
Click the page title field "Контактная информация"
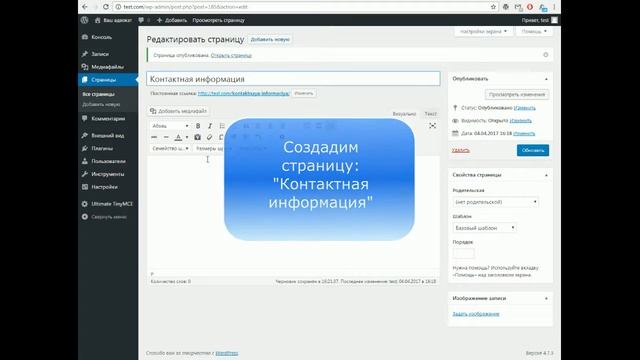[x=293, y=79]
